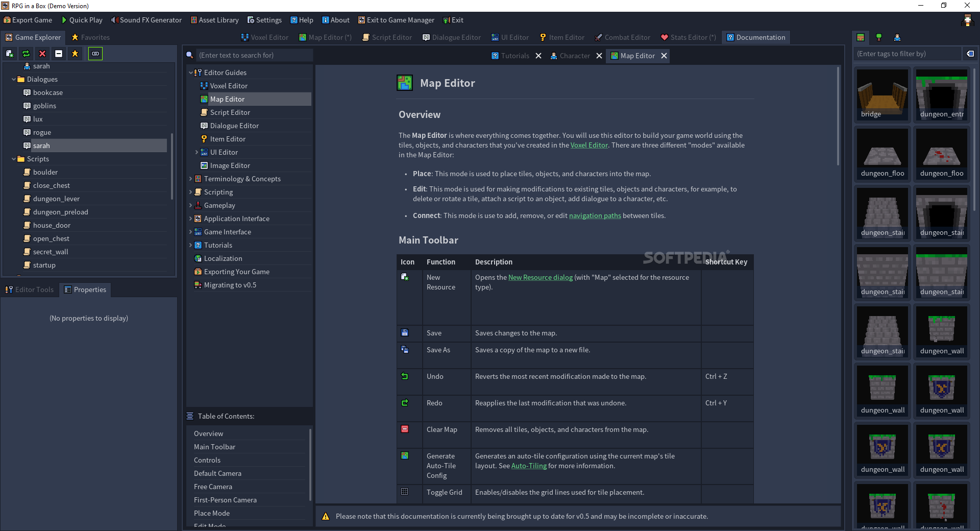Image resolution: width=980 pixels, height=531 pixels.
Task: Select Localization documentation entry
Action: tap(223, 258)
